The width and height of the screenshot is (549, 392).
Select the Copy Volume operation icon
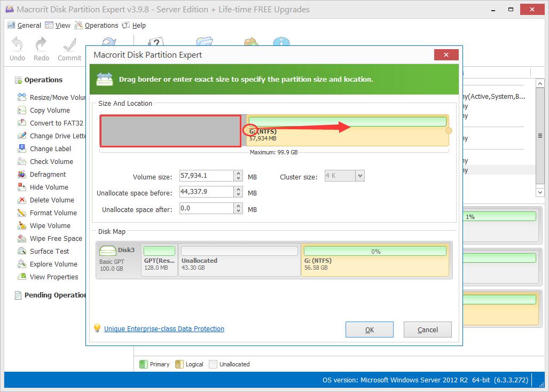pos(21,110)
